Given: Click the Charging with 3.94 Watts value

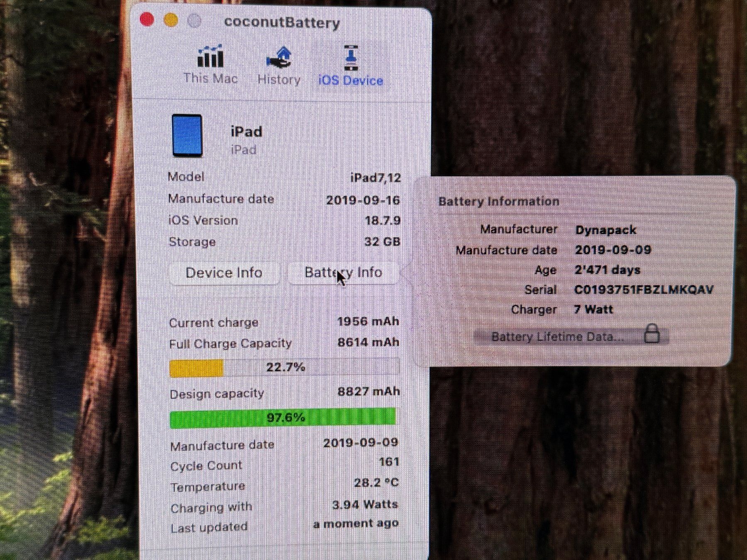Looking at the screenshot, I should coord(365,504).
